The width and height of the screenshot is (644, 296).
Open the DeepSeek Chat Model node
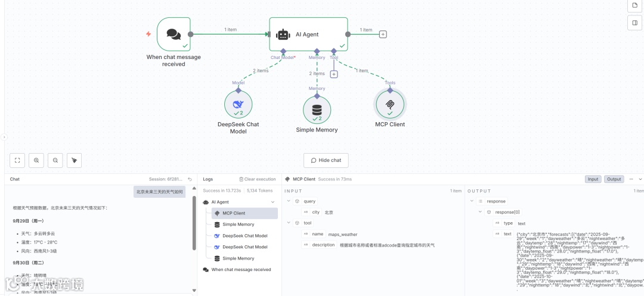point(238,105)
